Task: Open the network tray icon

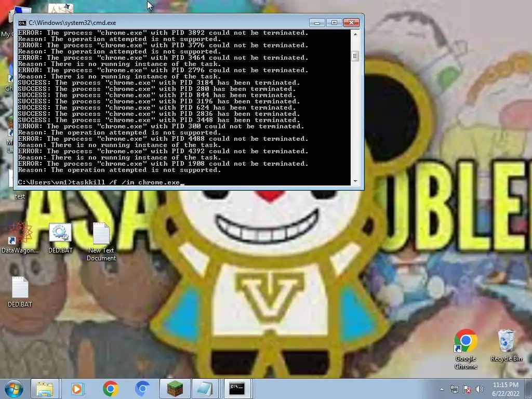Action: pos(454,389)
